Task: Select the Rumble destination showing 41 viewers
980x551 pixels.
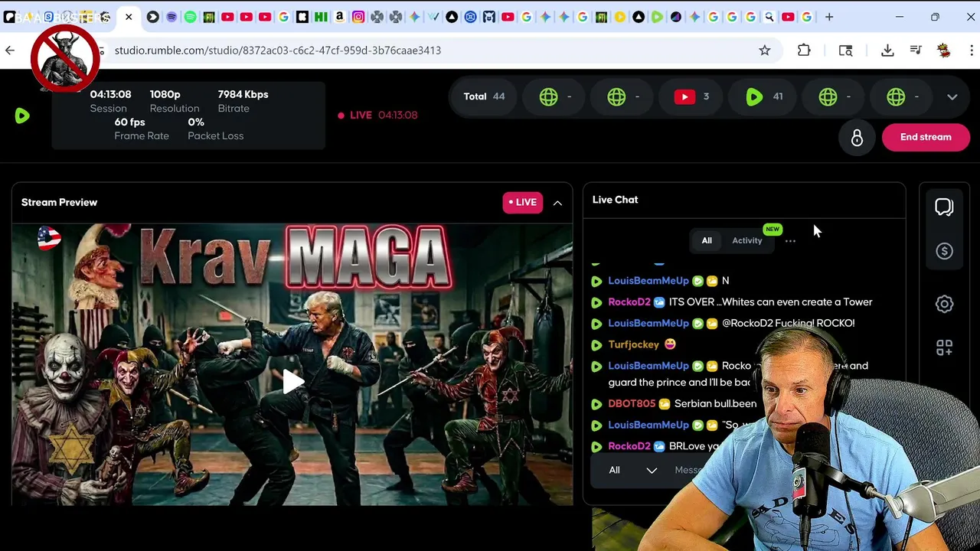Action: tap(763, 96)
